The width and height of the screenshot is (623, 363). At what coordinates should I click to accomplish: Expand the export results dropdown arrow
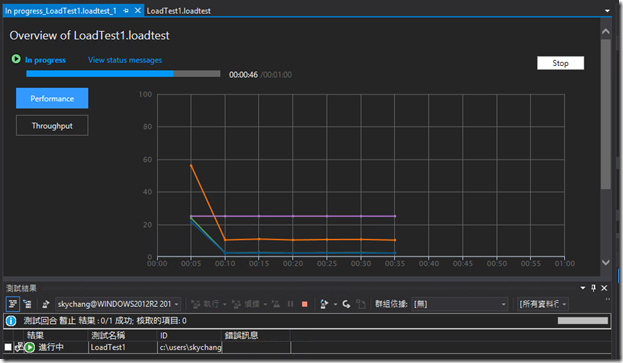[x=335, y=304]
